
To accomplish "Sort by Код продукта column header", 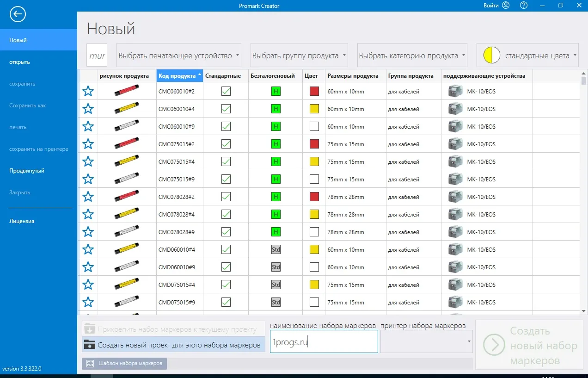I will point(180,75).
